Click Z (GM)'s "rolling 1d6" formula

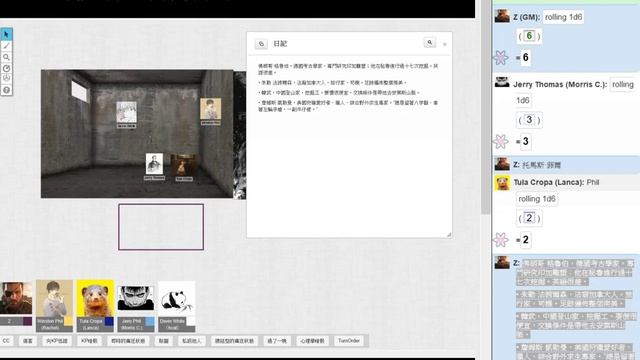pyautogui.click(x=563, y=17)
